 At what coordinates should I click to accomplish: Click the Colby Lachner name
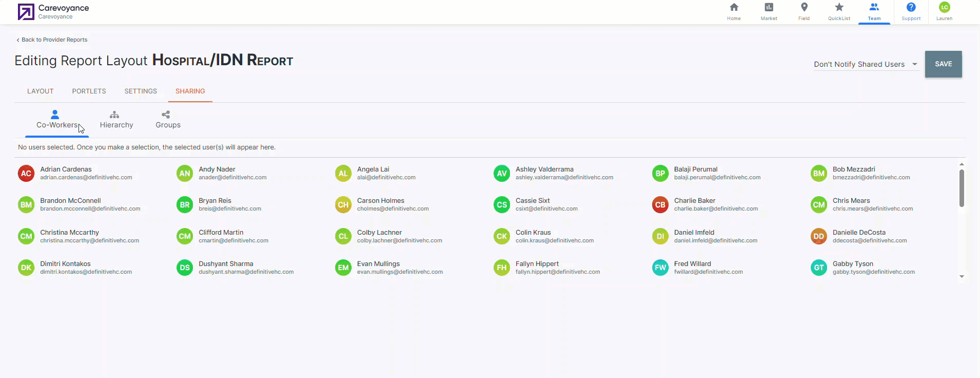(x=380, y=233)
